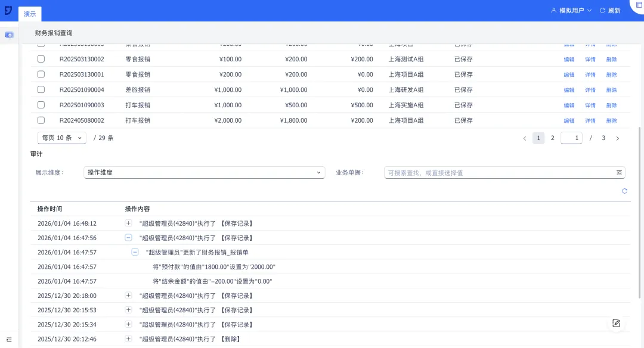Click 编辑 for R202503130001
The width and height of the screenshot is (644, 348).
pos(569,74)
